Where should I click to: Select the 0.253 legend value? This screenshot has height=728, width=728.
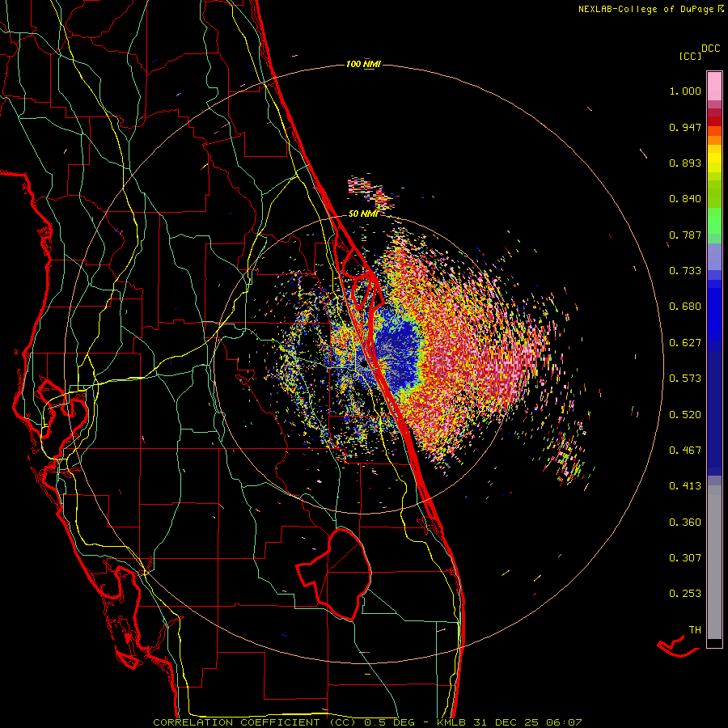click(685, 594)
